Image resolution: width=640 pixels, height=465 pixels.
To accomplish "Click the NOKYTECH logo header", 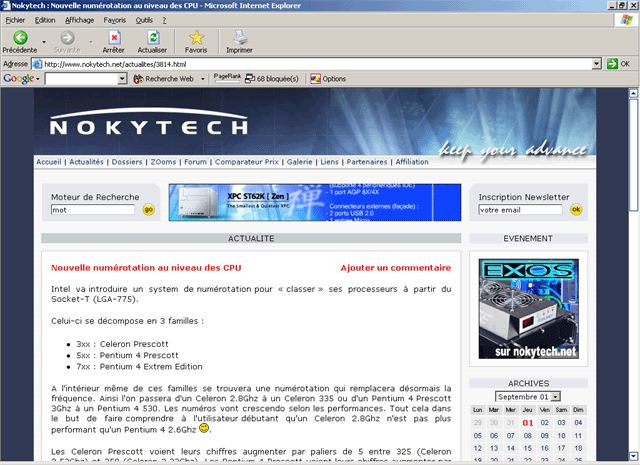I will coord(149,122).
